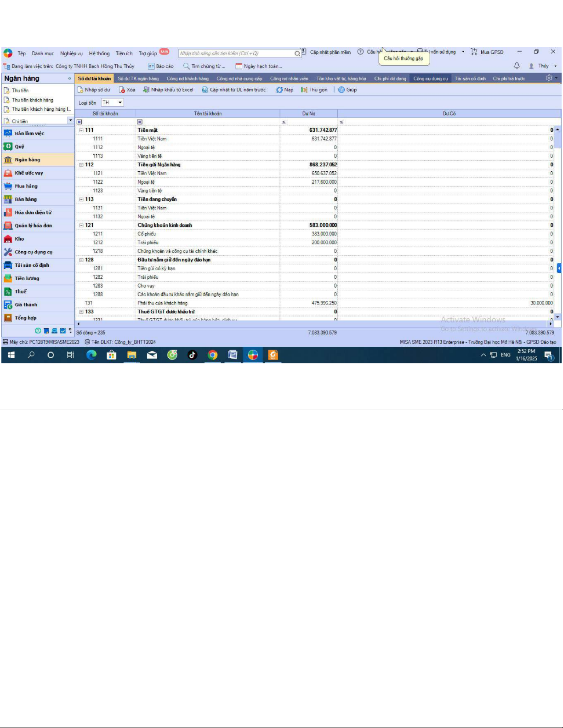The image size is (563, 728).
Task: Click the Nhập số dư button
Action: click(94, 90)
